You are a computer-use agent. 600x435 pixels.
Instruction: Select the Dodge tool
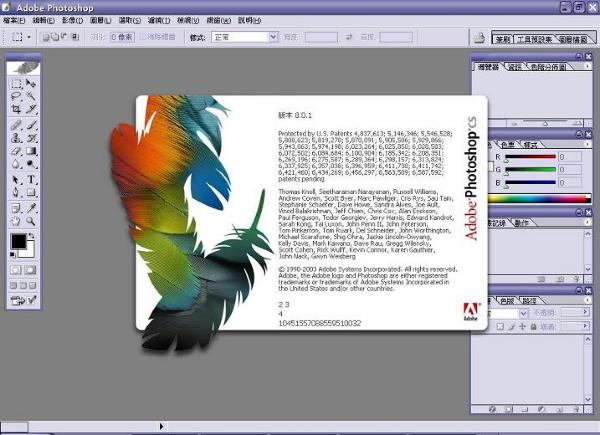pos(31,164)
